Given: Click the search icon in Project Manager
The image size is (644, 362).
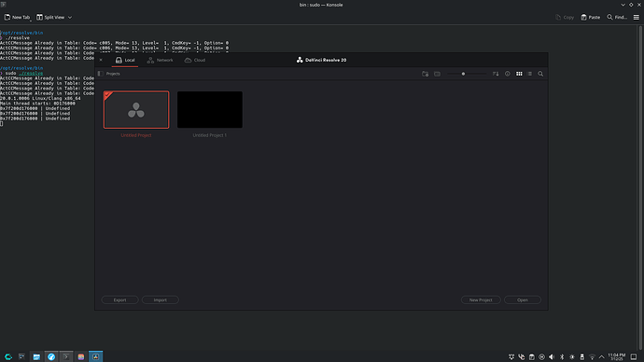Looking at the screenshot, I should 540,74.
